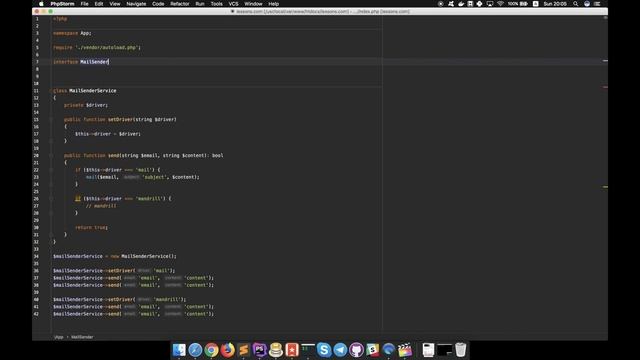Viewport: 640px width, 360px height.
Task: Open the Navigate menu
Action: (x=136, y=4)
